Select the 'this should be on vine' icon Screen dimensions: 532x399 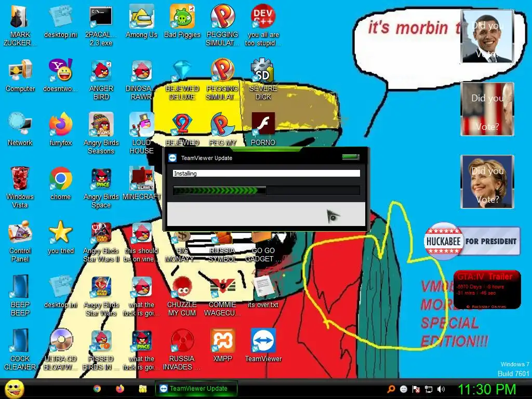click(x=141, y=241)
